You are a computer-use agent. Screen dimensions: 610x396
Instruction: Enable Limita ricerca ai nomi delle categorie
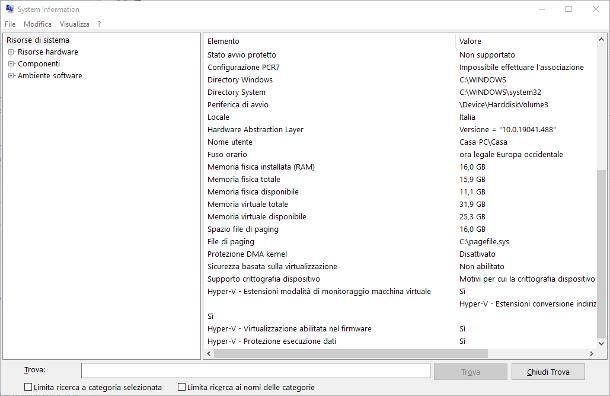pyautogui.click(x=182, y=387)
